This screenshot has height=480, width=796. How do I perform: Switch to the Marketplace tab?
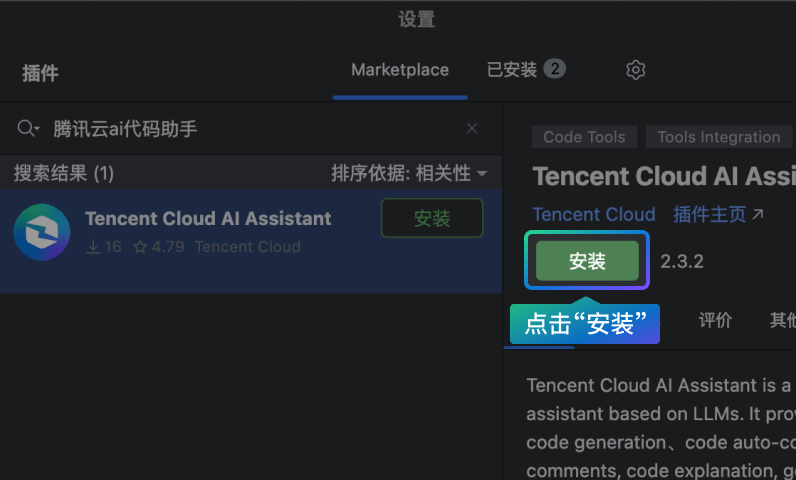[400, 70]
